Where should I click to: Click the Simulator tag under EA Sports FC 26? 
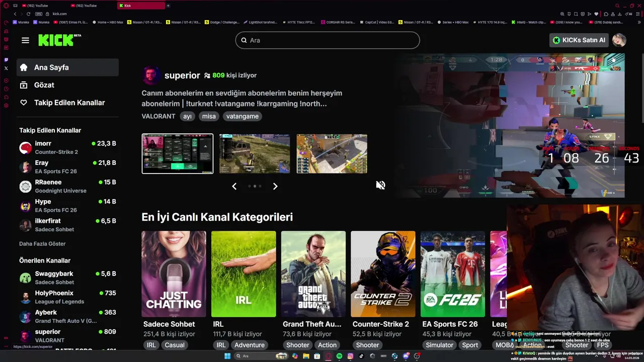439,345
